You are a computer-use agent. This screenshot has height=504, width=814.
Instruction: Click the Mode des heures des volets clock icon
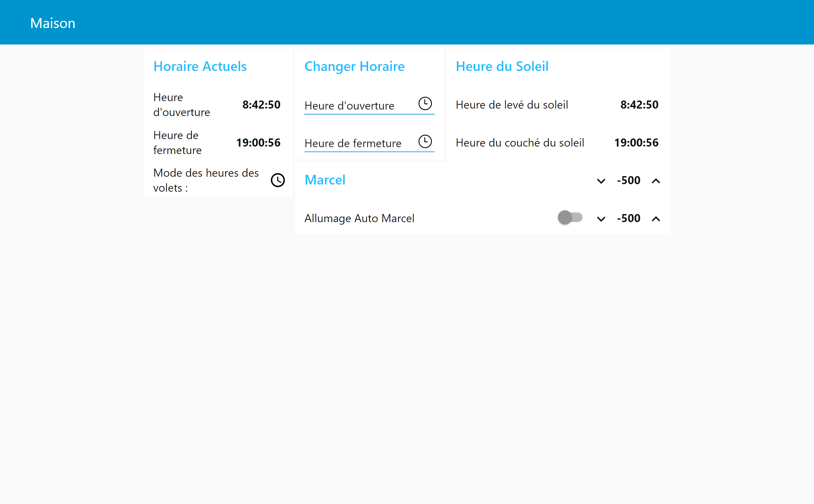pos(278,180)
